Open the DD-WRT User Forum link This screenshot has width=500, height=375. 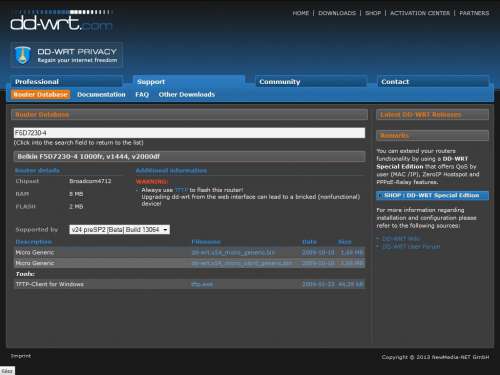411,247
